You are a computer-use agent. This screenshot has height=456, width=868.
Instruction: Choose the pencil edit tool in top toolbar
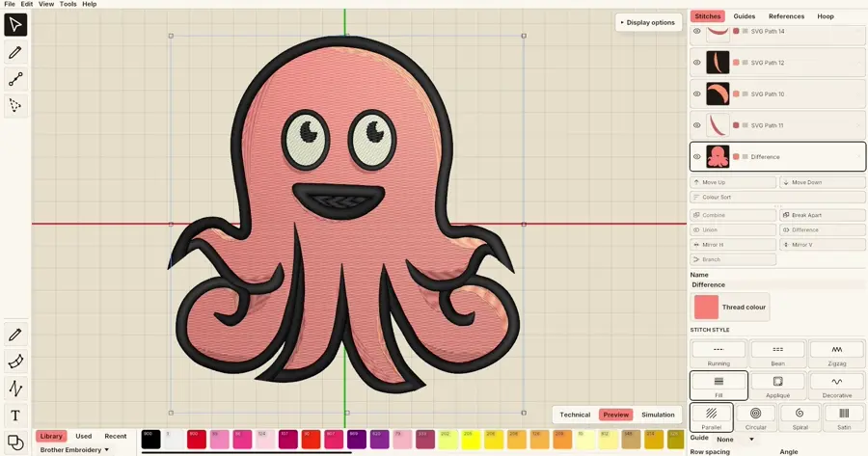(15, 52)
